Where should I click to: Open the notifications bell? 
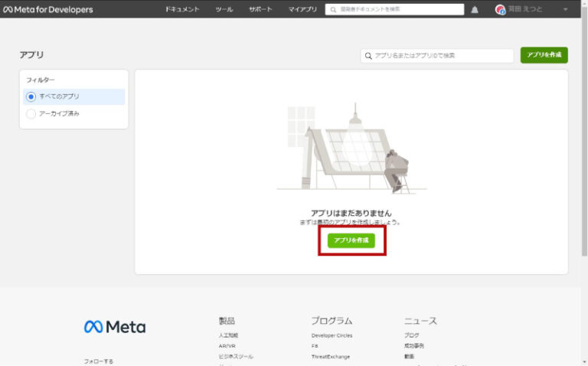[475, 10]
